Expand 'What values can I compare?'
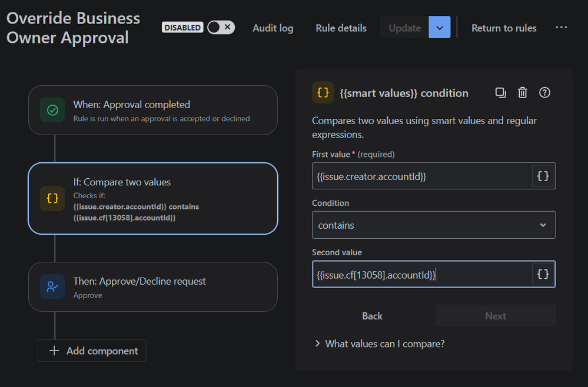Image resolution: width=588 pixels, height=387 pixels. pyautogui.click(x=379, y=343)
